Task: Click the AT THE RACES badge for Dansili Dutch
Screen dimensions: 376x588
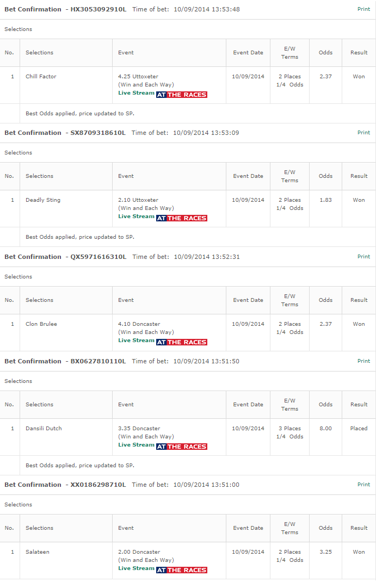Action: [181, 446]
